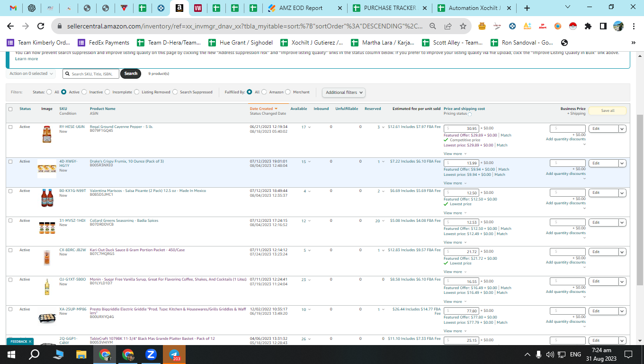
Task: Switch to the ChatGPT browser tab
Action: click(x=32, y=8)
